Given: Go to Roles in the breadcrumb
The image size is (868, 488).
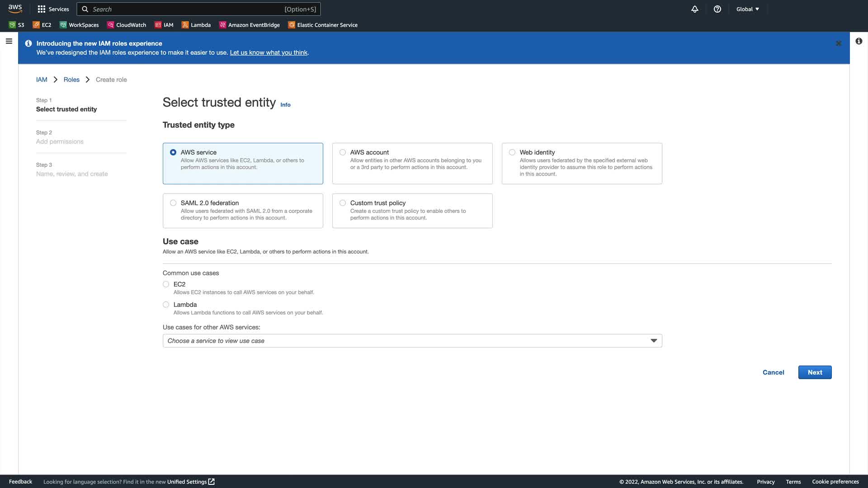Looking at the screenshot, I should [71, 80].
